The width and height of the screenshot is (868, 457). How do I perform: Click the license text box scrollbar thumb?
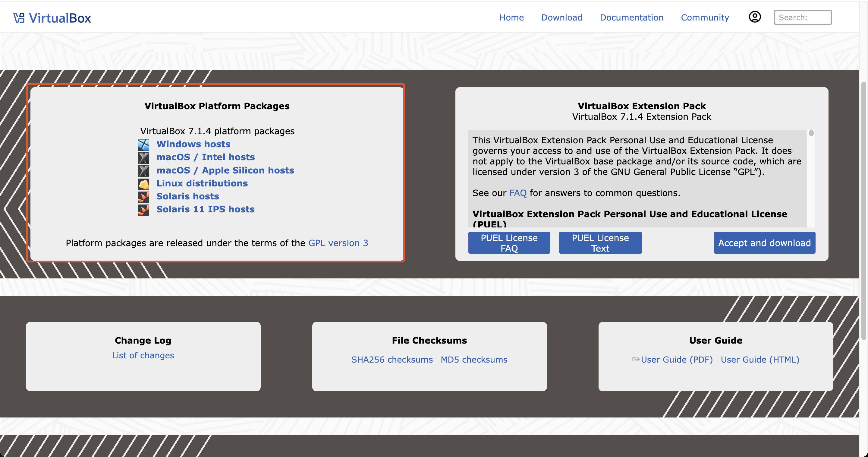811,133
